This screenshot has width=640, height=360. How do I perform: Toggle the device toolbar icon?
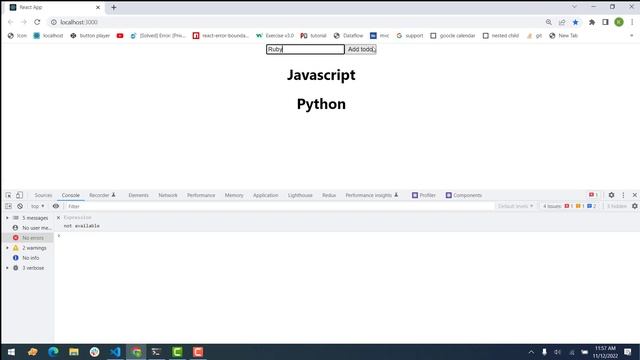coord(19,195)
